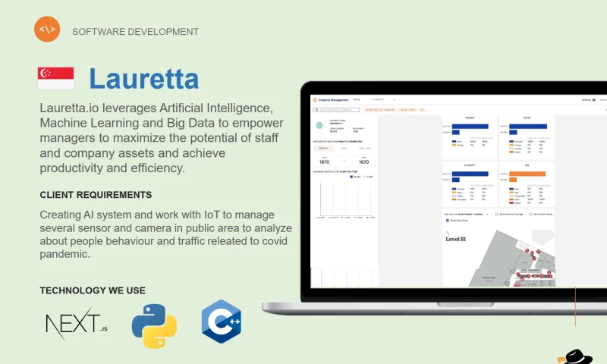
Task: Select the Footfall tab
Action: pos(323,149)
